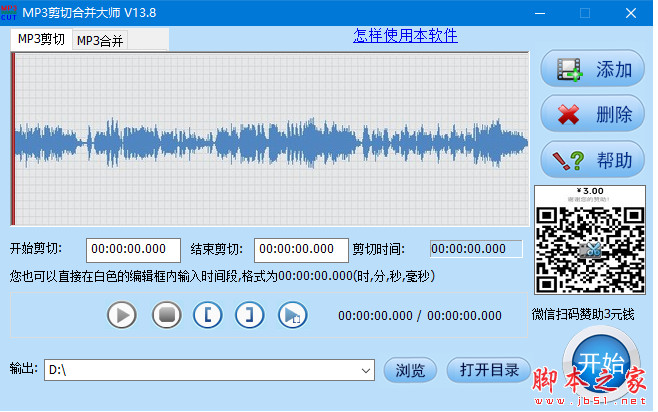Click the 微信扫码赞助3元钱 label

[x=583, y=314]
